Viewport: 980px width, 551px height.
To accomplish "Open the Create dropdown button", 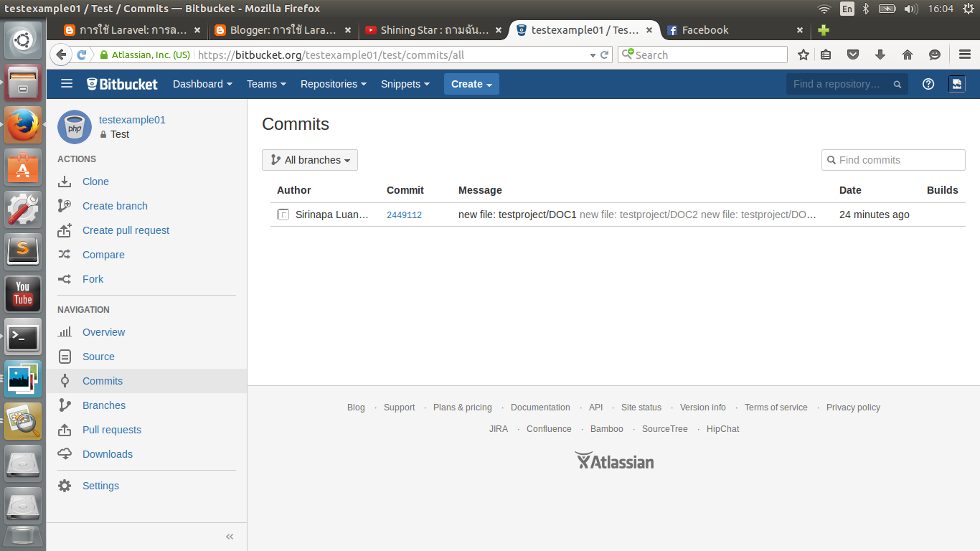I will coord(471,84).
